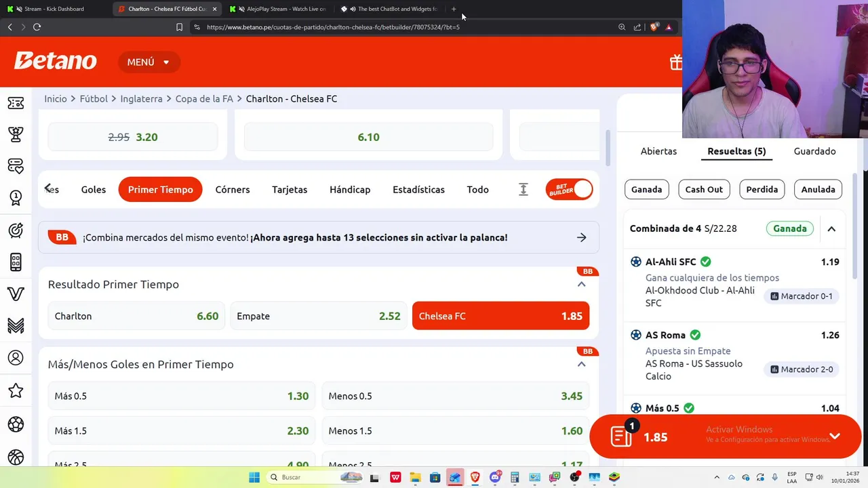This screenshot has height=488, width=868.
Task: Click the address bar zoom magnifier icon
Action: pos(622,27)
